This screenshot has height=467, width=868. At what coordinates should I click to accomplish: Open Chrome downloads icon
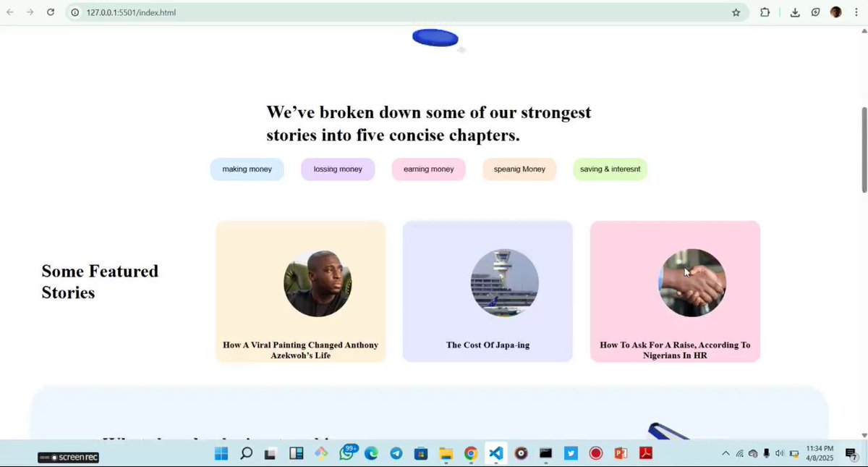point(795,12)
